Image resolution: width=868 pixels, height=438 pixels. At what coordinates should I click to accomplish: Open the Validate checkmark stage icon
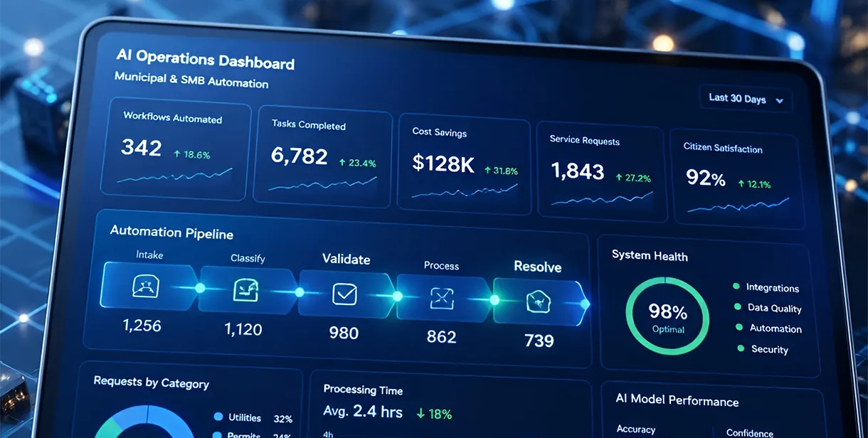pos(344,293)
